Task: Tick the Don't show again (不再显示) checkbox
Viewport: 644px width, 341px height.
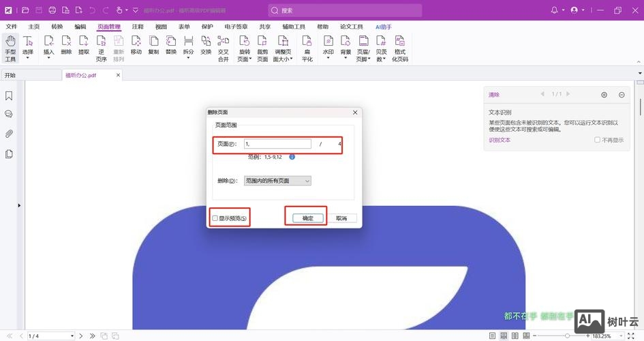Action: [597, 140]
